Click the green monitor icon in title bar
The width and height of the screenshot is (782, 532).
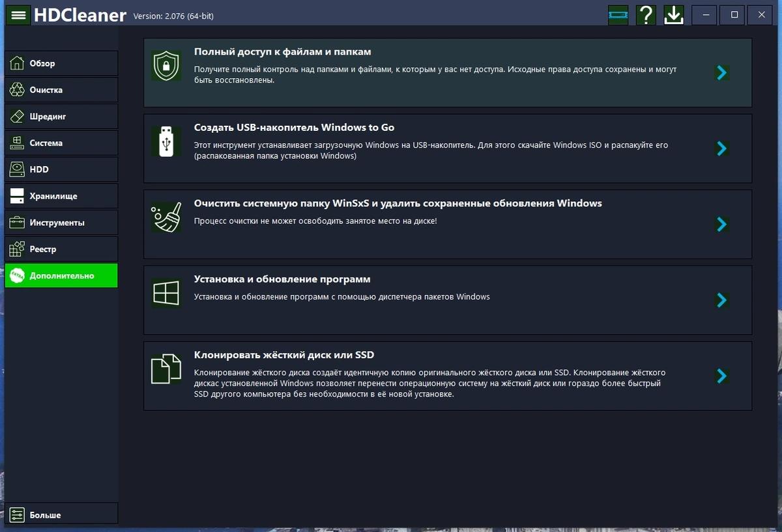click(618, 15)
